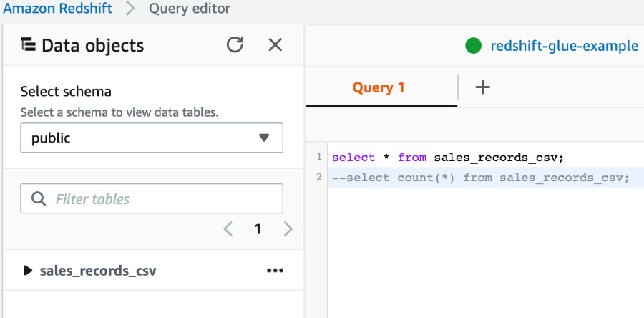
Task: Refresh the Data objects list
Action: click(x=235, y=45)
